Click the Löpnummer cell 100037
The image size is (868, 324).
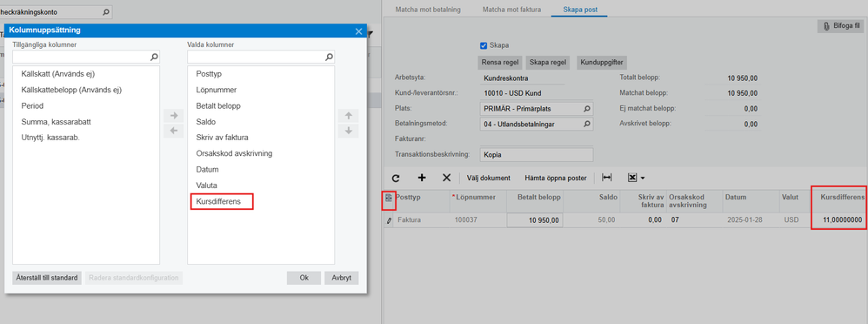478,220
